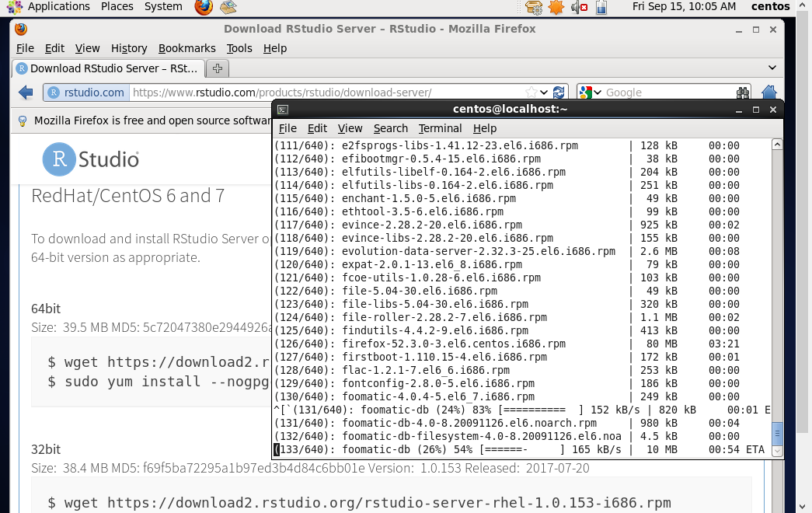Click the rstudio.com site identity button

(86, 92)
